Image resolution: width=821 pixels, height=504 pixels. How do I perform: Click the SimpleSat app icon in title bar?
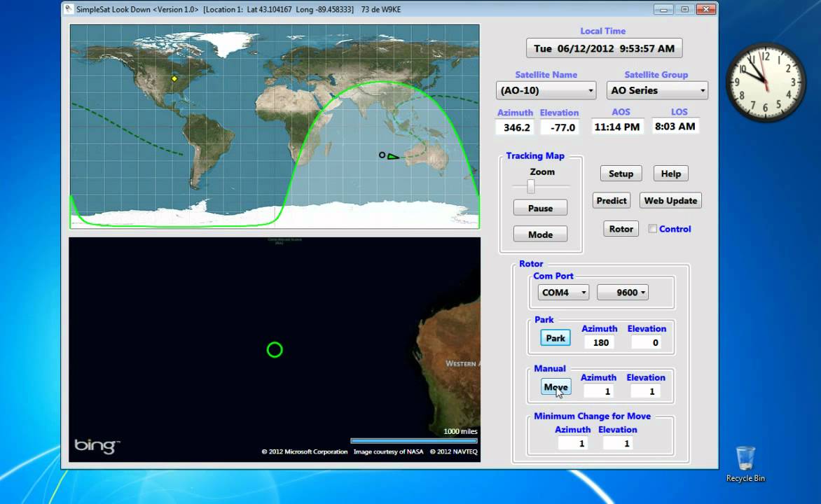69,9
